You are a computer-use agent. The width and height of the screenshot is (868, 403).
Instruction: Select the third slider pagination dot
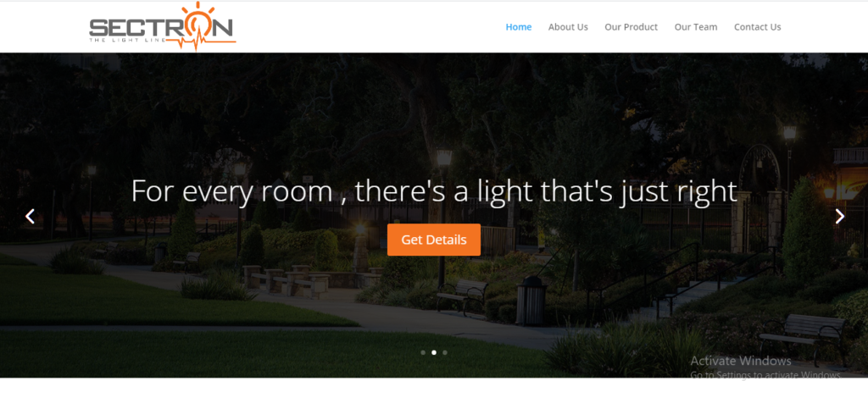[x=444, y=352]
